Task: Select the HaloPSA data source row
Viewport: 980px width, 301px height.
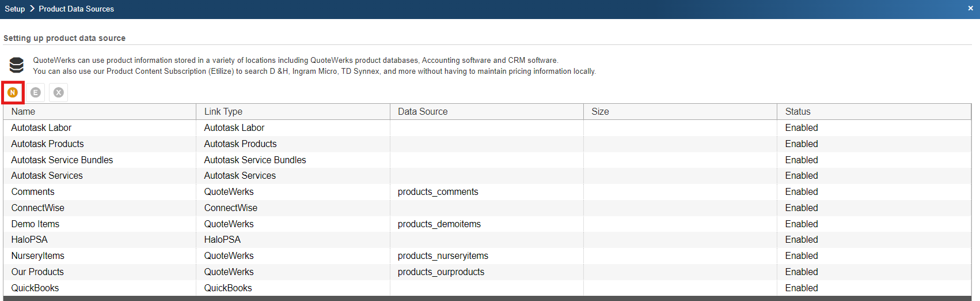Action: (29, 239)
